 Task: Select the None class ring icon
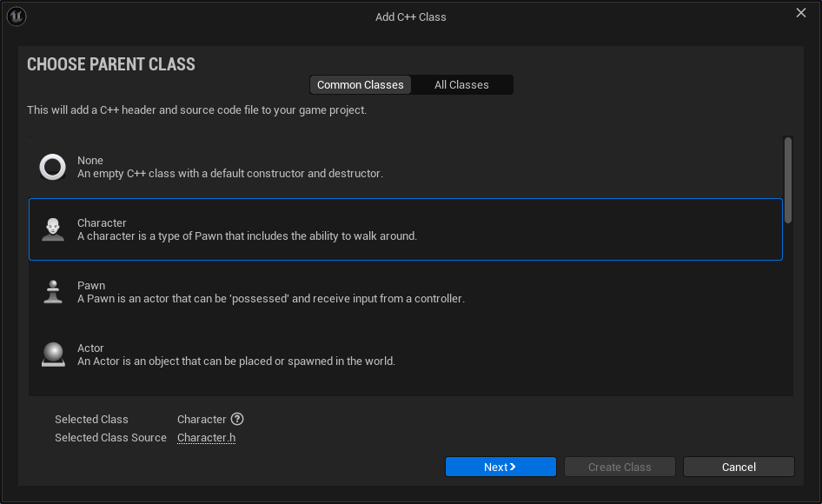click(x=53, y=167)
